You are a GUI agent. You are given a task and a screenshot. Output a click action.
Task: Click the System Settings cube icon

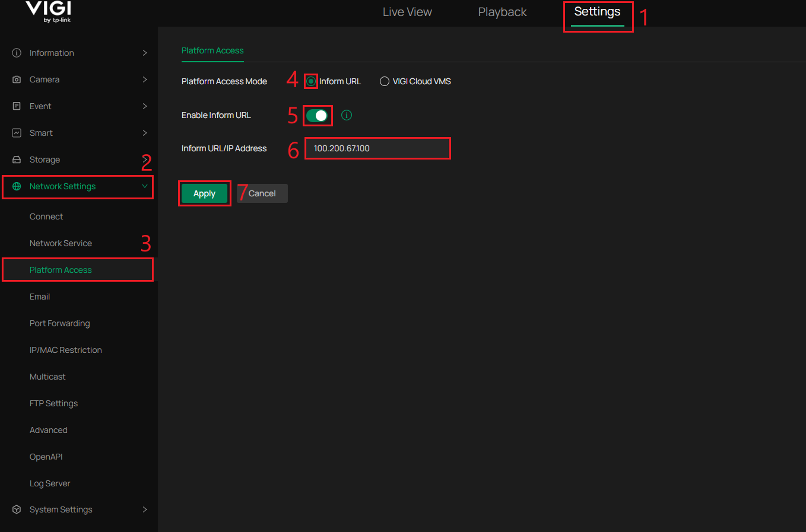16,509
